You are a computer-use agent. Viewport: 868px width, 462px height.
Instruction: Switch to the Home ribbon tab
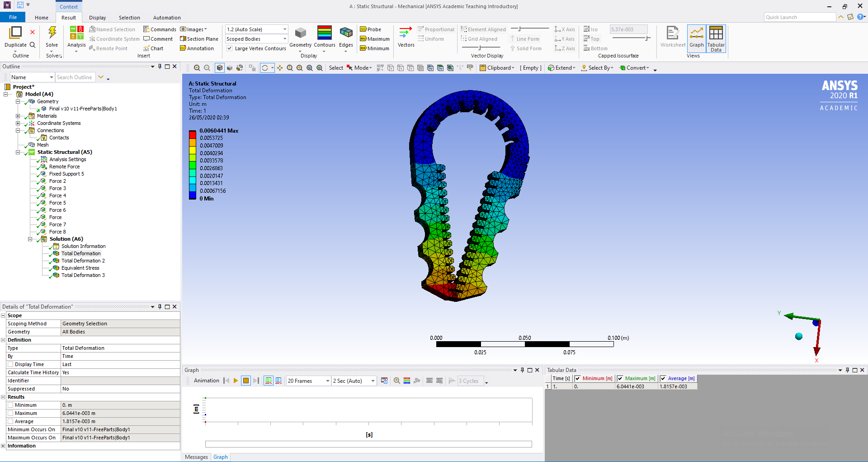[42, 18]
